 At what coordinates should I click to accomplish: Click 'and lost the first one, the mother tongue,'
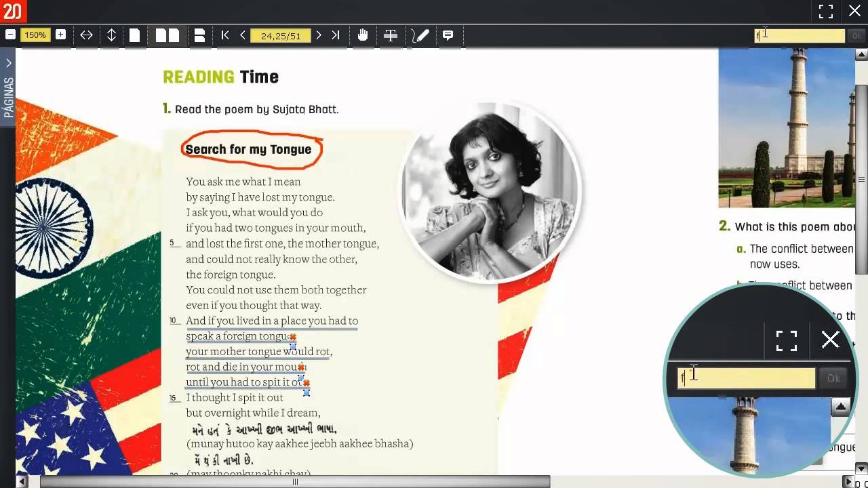point(283,244)
